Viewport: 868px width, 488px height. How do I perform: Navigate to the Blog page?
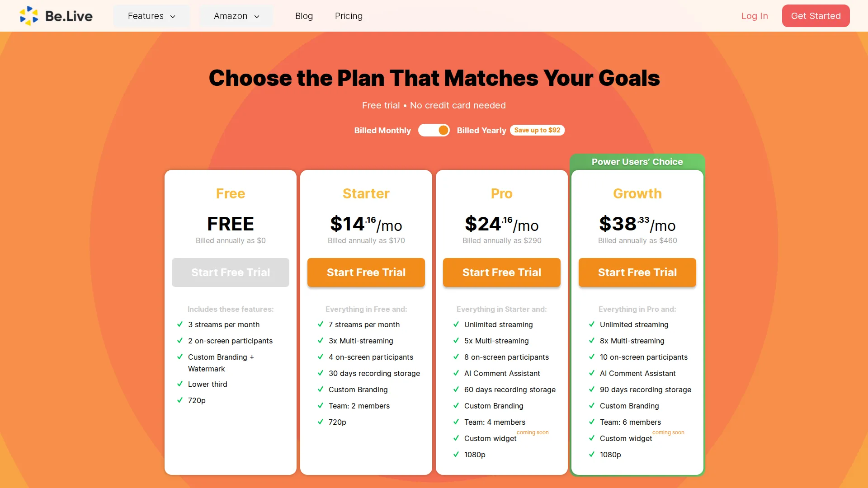tap(304, 16)
